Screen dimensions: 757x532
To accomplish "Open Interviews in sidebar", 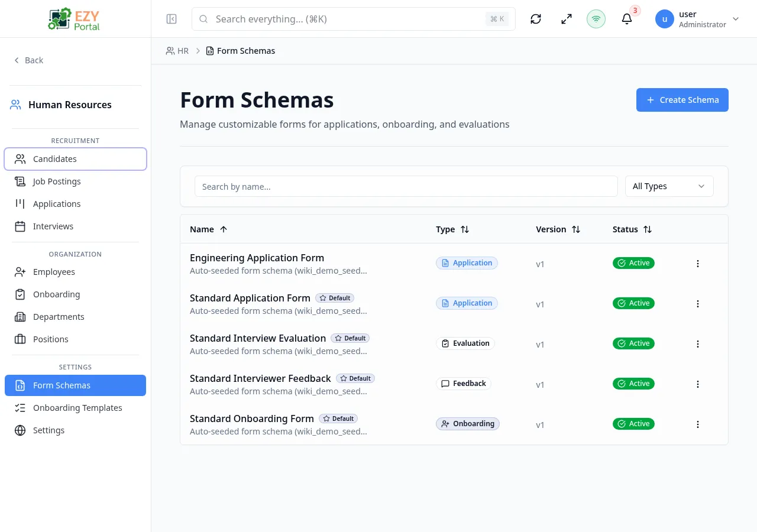I will coord(75,226).
